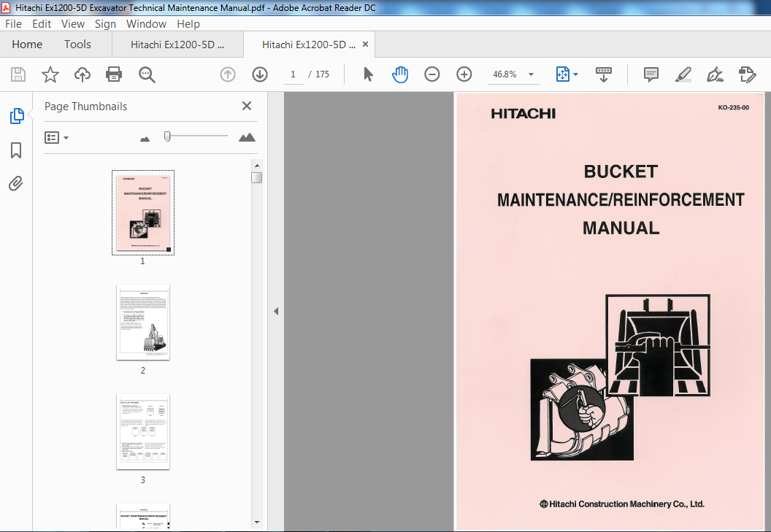Click thumbnail scrollbar up arrow
Image resolution: width=771 pixels, height=532 pixels.
tap(257, 166)
